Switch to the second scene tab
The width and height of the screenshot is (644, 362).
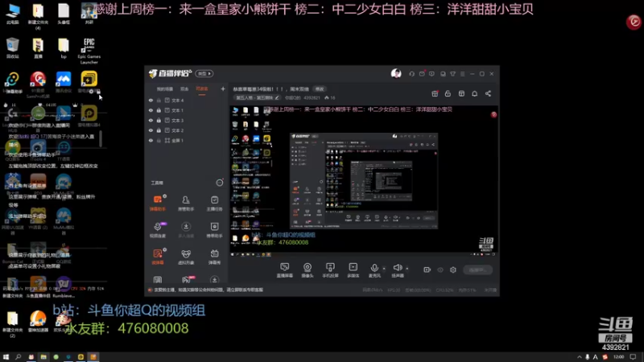tap(184, 89)
